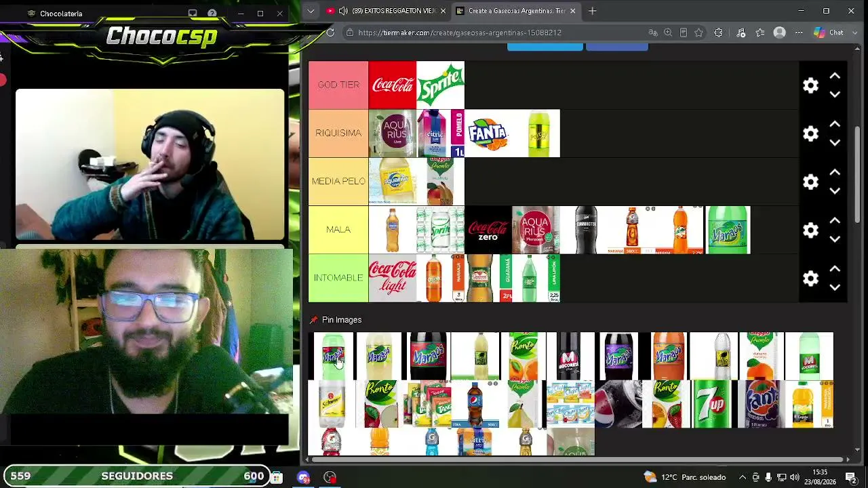Screen dimensions: 868x488
Task: Select Coca-Cola logo in GOD TIER
Action: click(x=393, y=85)
